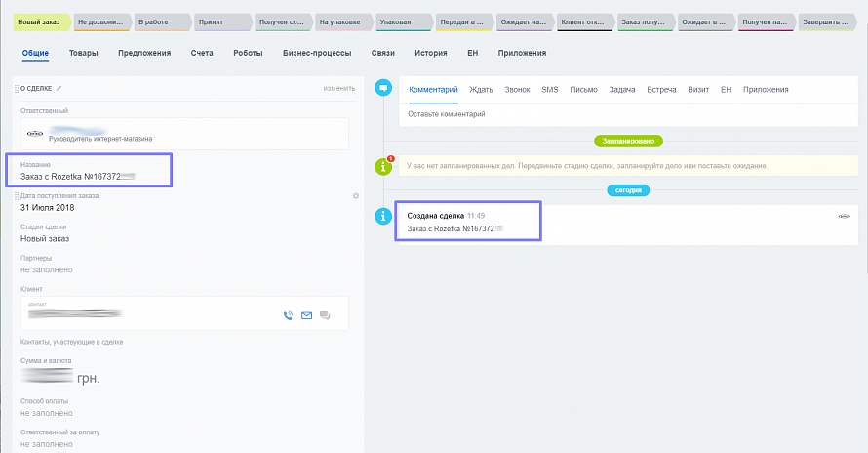
Task: Click the pencil icon next to О СДЕЛКЕ
Action: pyautogui.click(x=59, y=88)
